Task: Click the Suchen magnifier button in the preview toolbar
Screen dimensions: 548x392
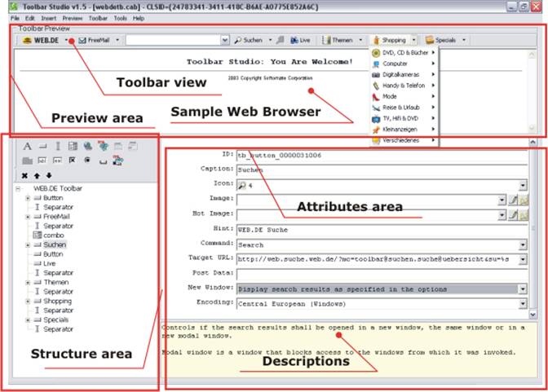Action: point(249,41)
